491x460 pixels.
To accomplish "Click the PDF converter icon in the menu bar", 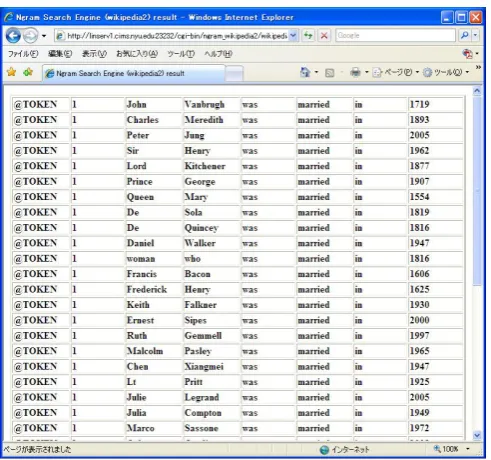I will click(467, 53).
